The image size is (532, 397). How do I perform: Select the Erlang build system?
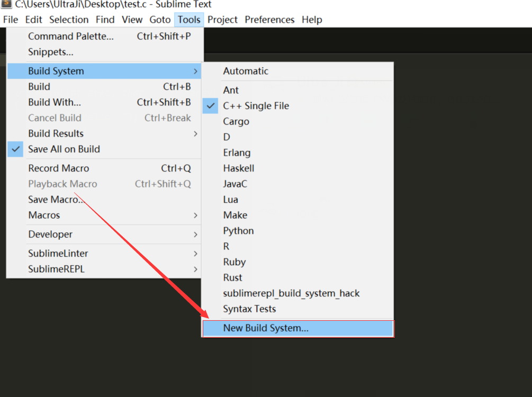pyautogui.click(x=298, y=152)
